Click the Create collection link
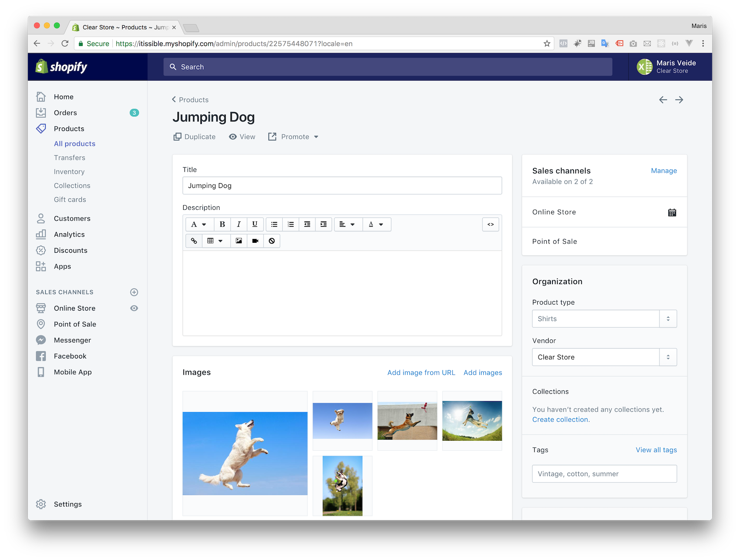 [560, 420]
